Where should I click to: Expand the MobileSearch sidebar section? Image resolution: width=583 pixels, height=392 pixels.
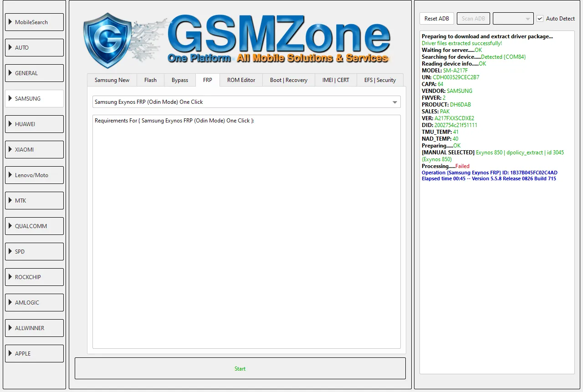click(x=35, y=22)
